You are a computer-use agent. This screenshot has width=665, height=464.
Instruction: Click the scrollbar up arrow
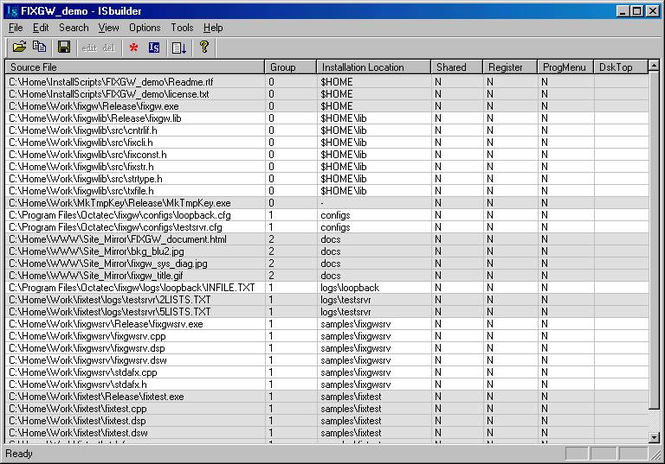[654, 66]
